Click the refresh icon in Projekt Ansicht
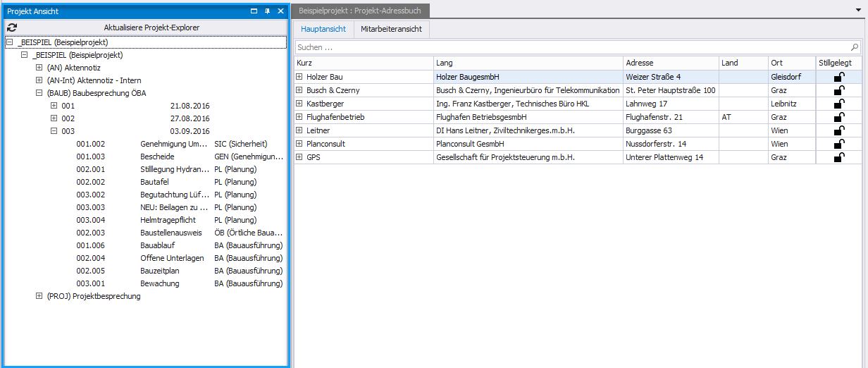Screen dimensions: 868x368 [12, 27]
